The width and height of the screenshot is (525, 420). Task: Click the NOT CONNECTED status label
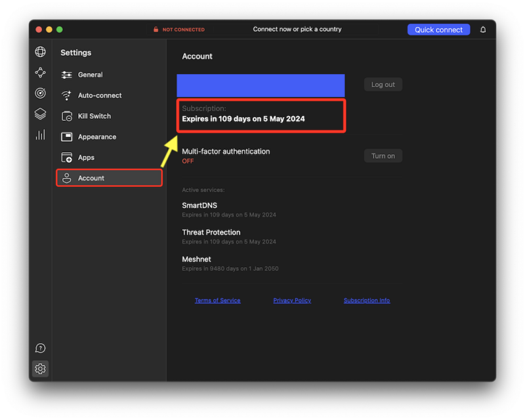[184, 30]
